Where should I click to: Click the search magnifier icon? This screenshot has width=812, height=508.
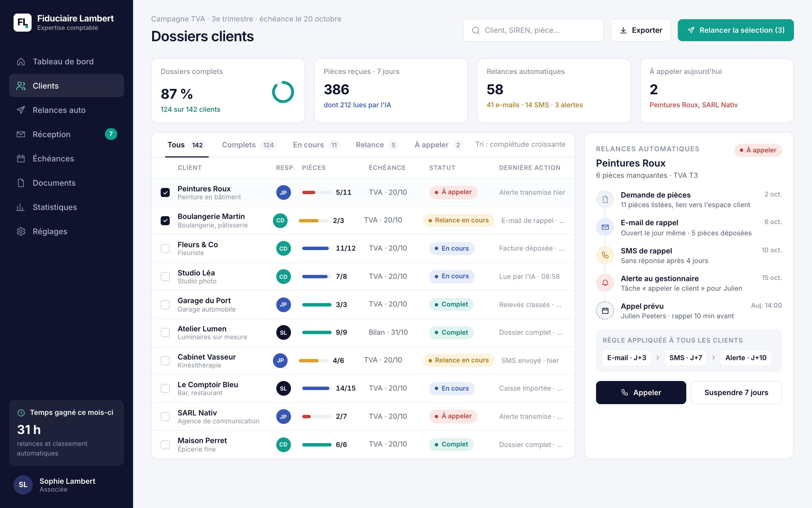pyautogui.click(x=476, y=30)
